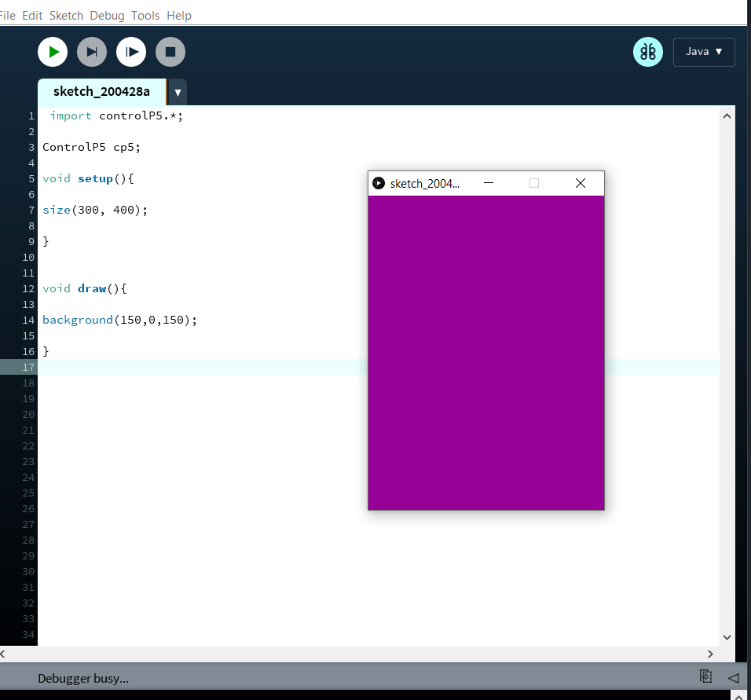The image size is (751, 700).
Task: Click the triangle collapse icon in status bar
Action: 733,677
